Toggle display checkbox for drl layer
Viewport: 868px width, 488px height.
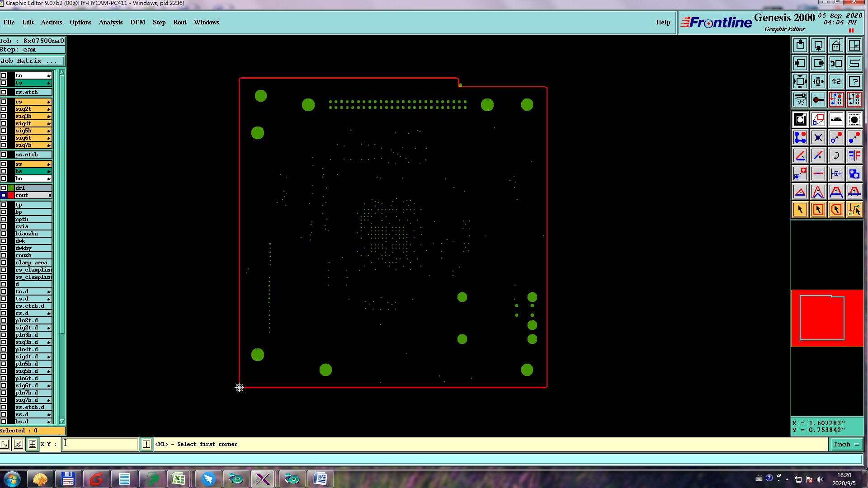4,188
